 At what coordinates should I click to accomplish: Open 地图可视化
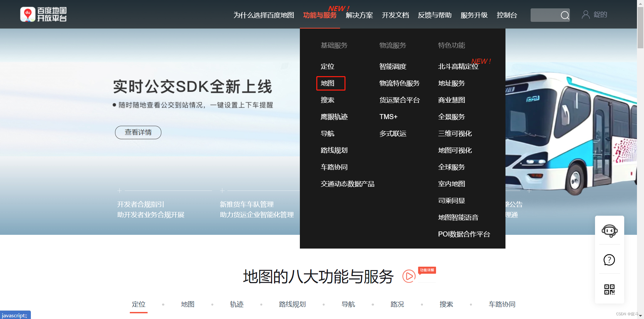pyautogui.click(x=455, y=150)
